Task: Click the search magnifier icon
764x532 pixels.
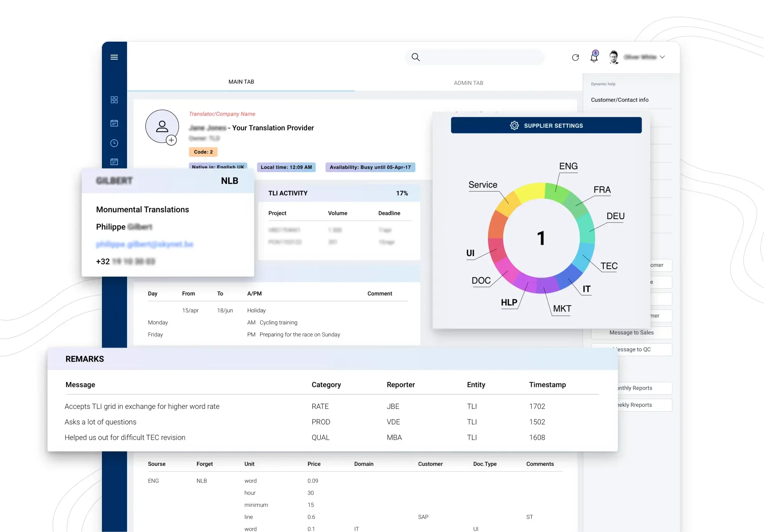Action: point(416,57)
